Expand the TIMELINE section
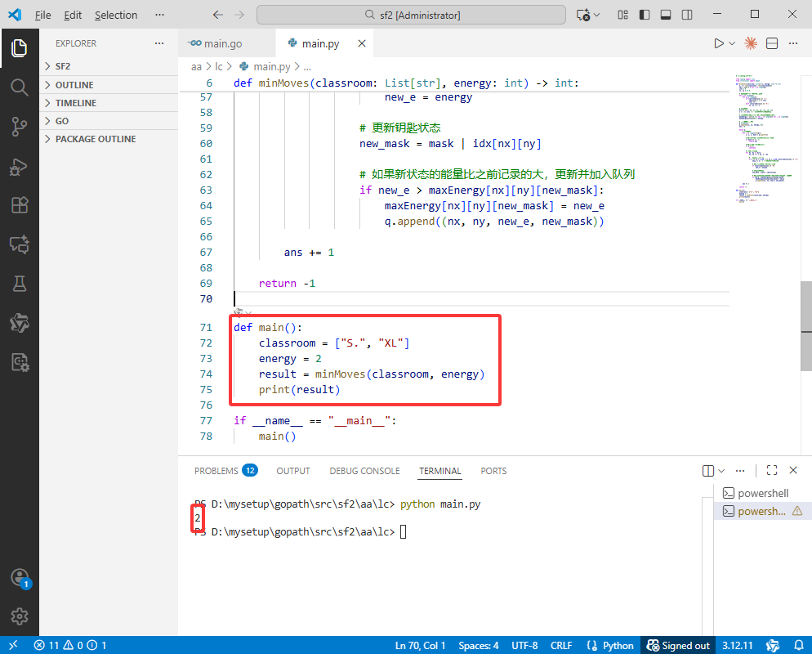This screenshot has height=654, width=812. click(109, 103)
